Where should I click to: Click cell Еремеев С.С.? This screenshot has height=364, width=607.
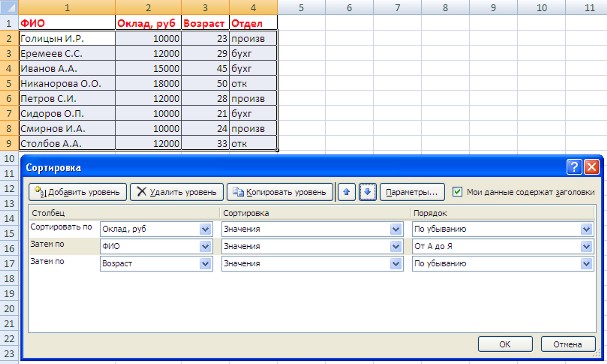click(x=67, y=53)
